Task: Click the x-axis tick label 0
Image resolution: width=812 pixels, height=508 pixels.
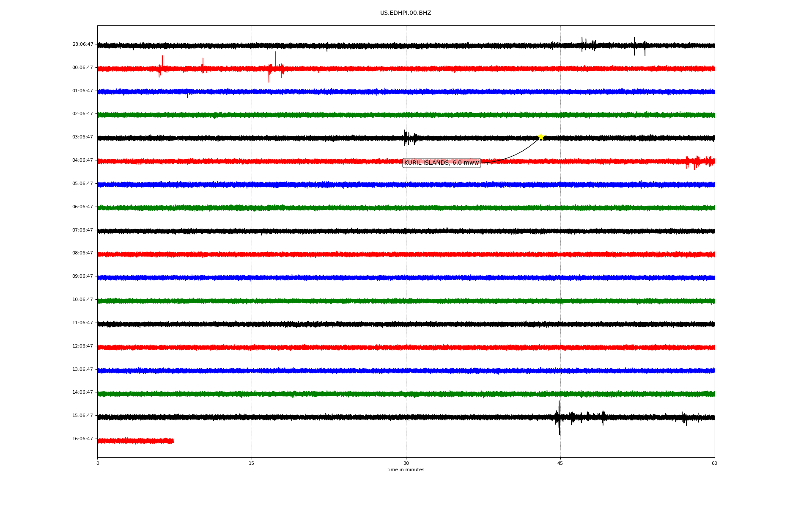Action: 98,464
